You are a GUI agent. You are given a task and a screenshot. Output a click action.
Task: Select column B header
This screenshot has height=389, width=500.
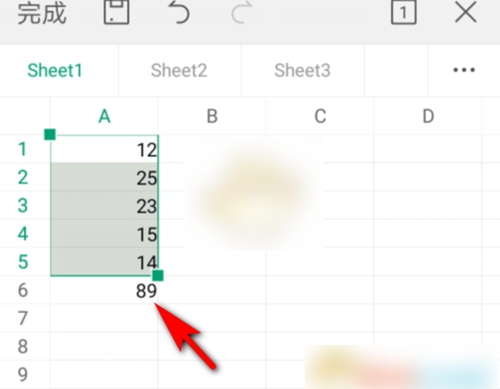[212, 116]
